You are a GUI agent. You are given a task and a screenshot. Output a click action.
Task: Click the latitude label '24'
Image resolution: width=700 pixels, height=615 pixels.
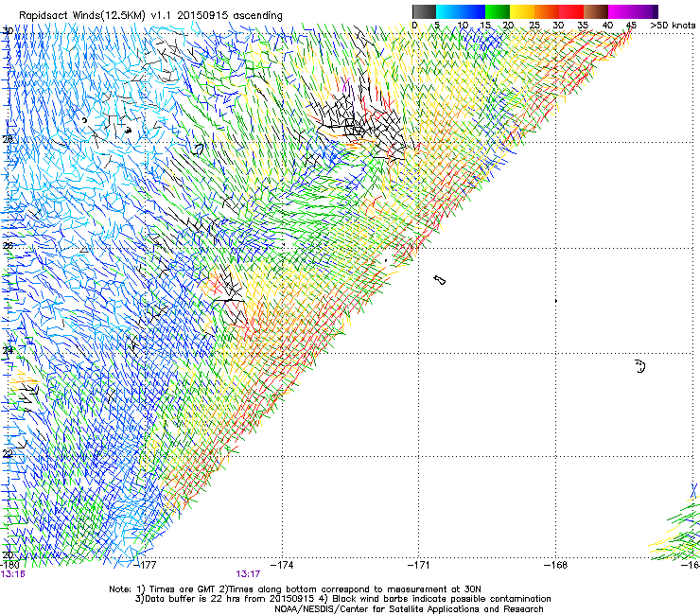tap(8, 351)
